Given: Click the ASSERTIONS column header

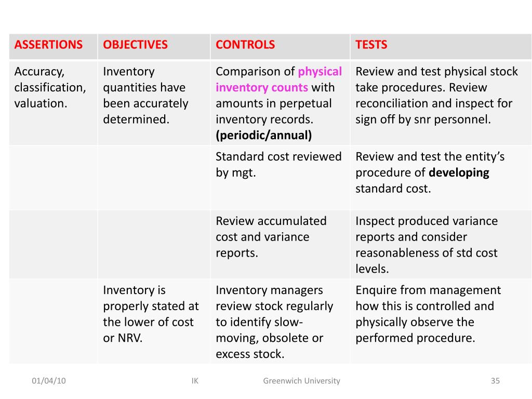Looking at the screenshot, I should [x=48, y=45].
